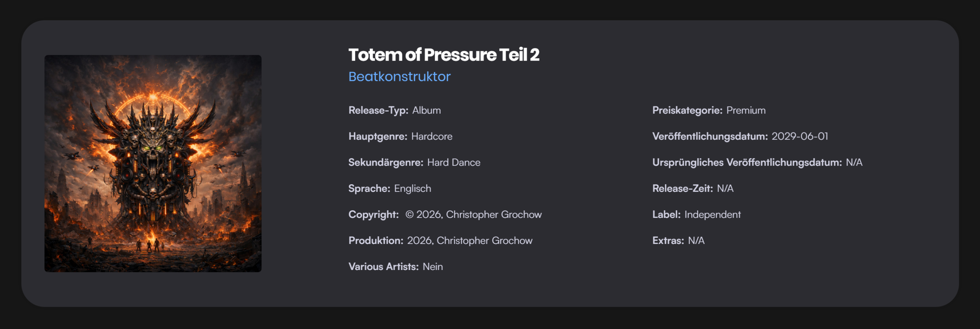Click the Ursprüngliches Veröffentlichungsdatum N/A value
This screenshot has width=980, height=329.
pos(854,162)
